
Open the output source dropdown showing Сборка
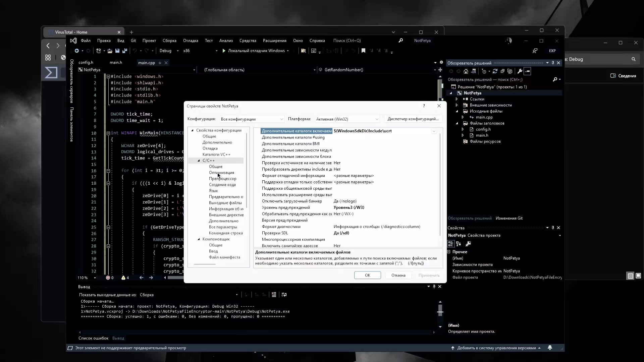point(189,295)
